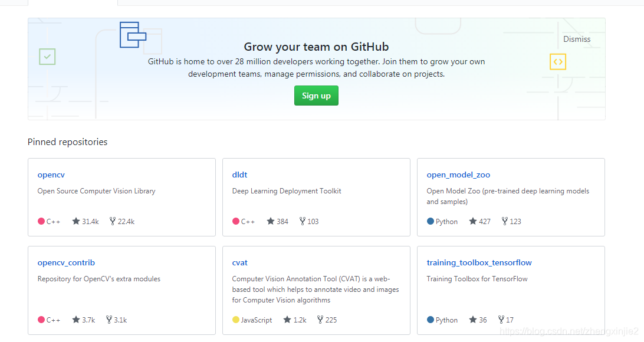Click the 36 stars count on training_toolbox_tensorflow
644x342 pixels.
pos(483,320)
